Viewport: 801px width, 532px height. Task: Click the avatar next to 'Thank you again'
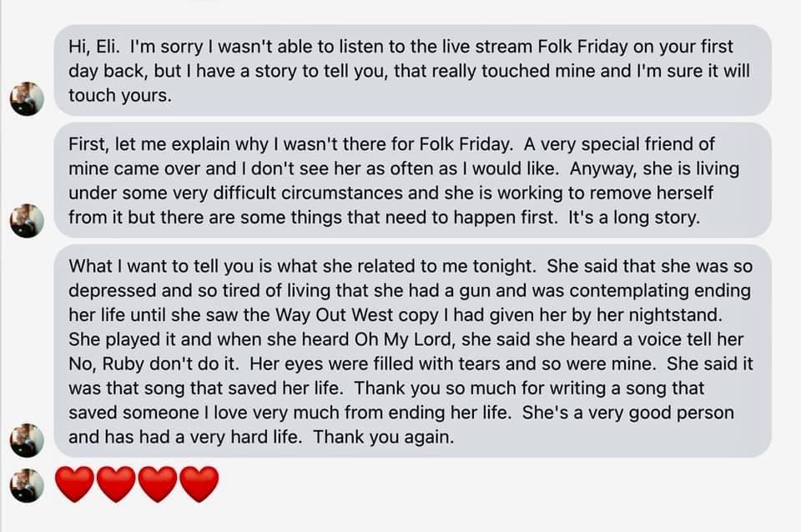26,439
